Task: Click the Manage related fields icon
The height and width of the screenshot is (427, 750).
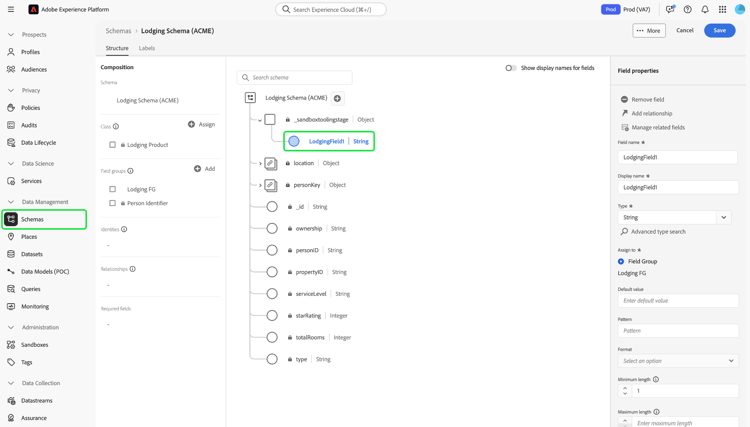Action: [x=625, y=127]
